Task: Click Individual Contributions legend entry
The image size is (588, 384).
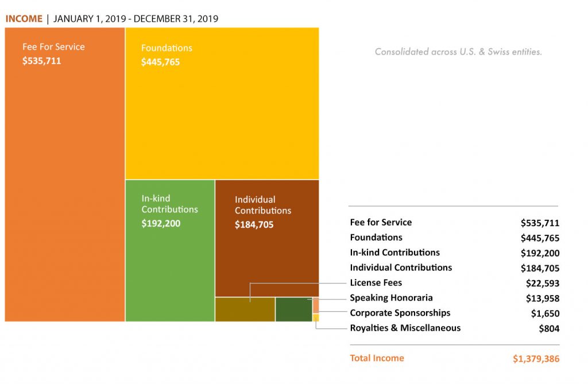Action: (x=401, y=267)
